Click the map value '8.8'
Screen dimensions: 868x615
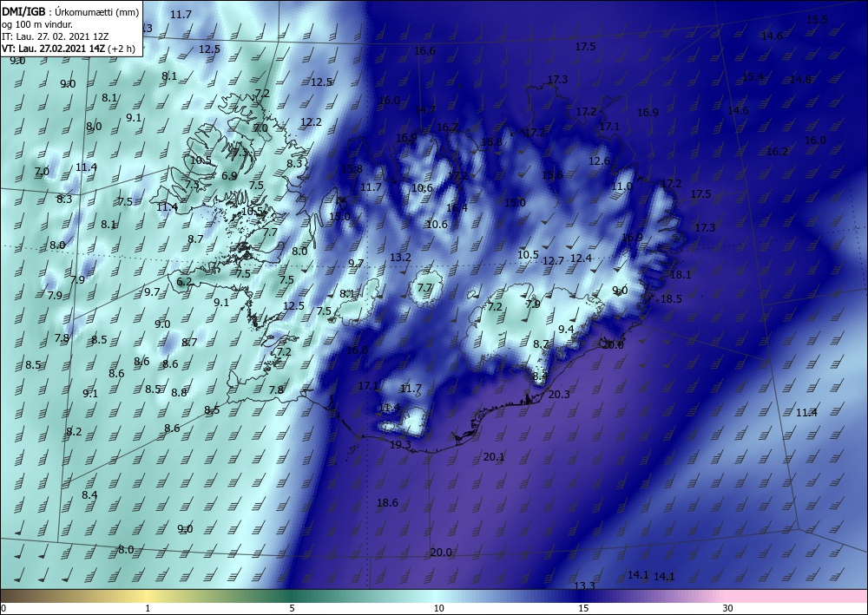179,393
